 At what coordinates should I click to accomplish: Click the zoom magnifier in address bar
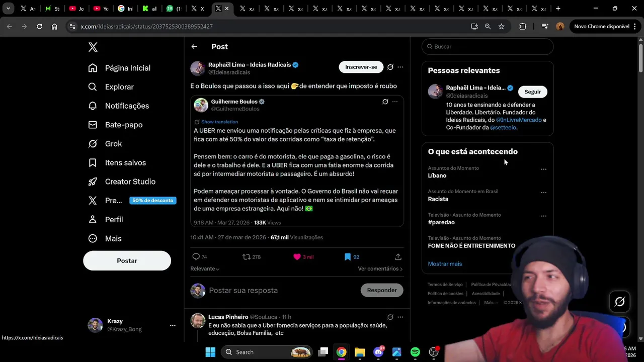(x=488, y=26)
